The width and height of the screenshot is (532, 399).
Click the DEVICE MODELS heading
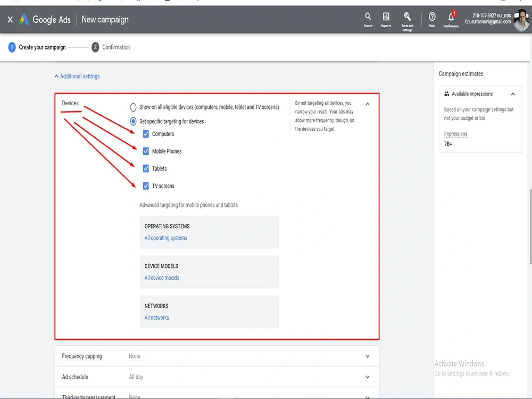tap(161, 266)
